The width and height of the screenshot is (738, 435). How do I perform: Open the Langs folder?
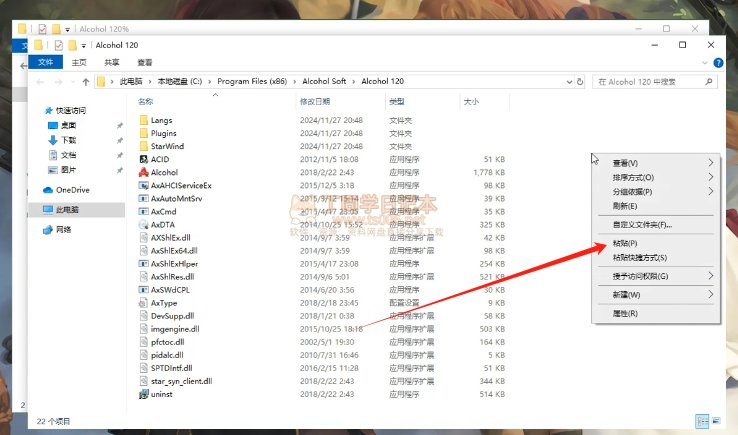tap(160, 120)
